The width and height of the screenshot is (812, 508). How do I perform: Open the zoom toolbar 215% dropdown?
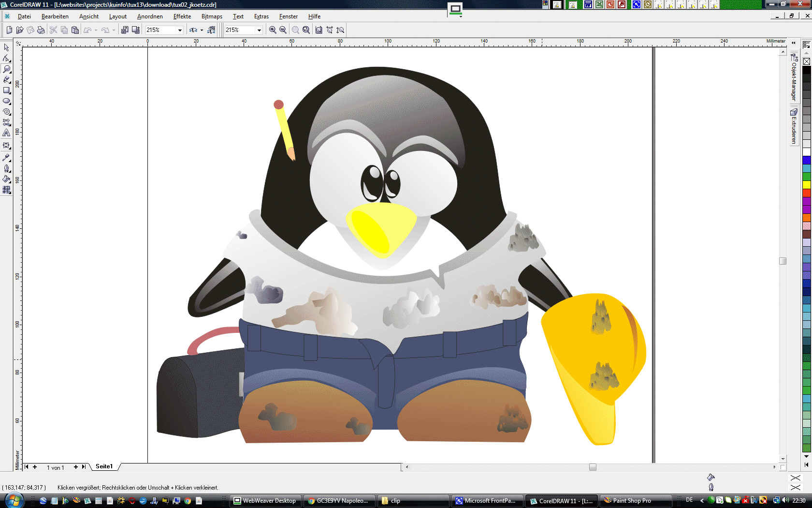pos(259,30)
